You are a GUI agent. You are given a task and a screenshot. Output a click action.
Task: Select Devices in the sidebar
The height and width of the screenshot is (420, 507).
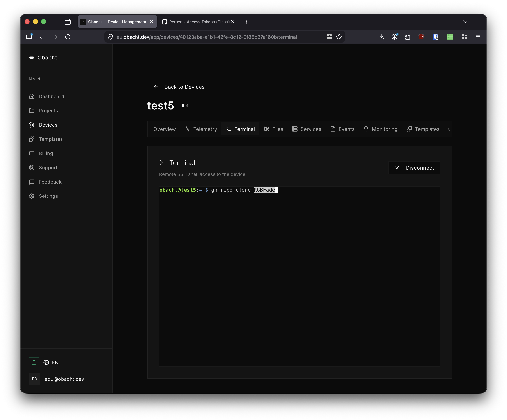click(x=48, y=125)
